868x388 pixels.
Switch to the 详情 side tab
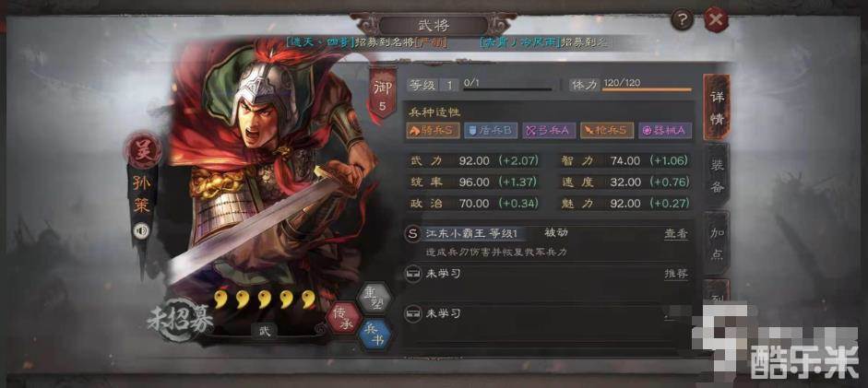tap(717, 107)
